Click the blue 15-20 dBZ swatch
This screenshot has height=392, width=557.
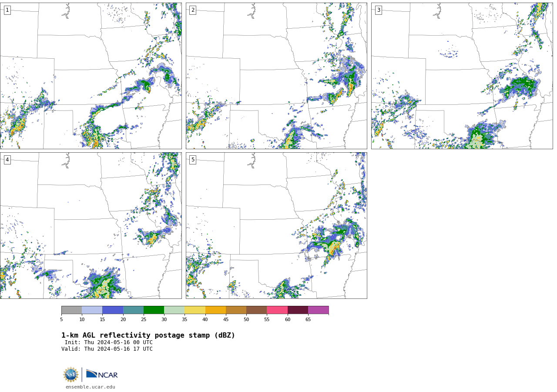113,310
